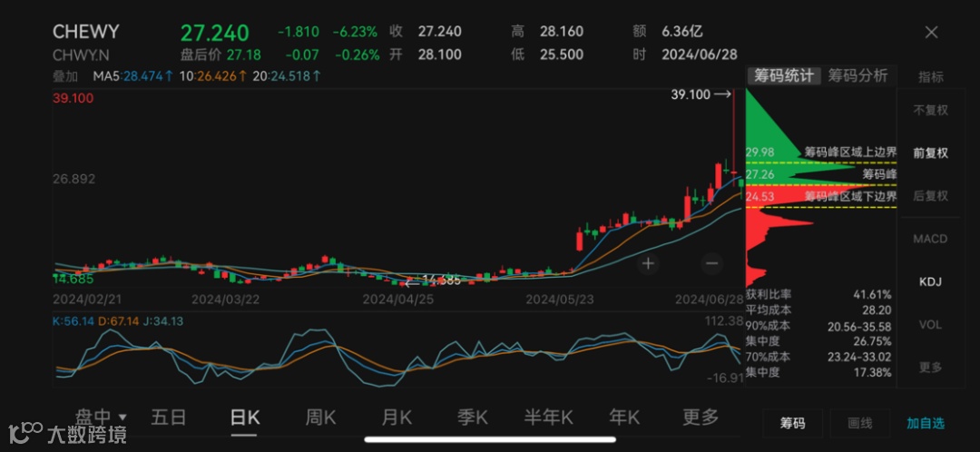Open the 画线 drawing tool
Screen dimensions: 980x452
tap(860, 423)
